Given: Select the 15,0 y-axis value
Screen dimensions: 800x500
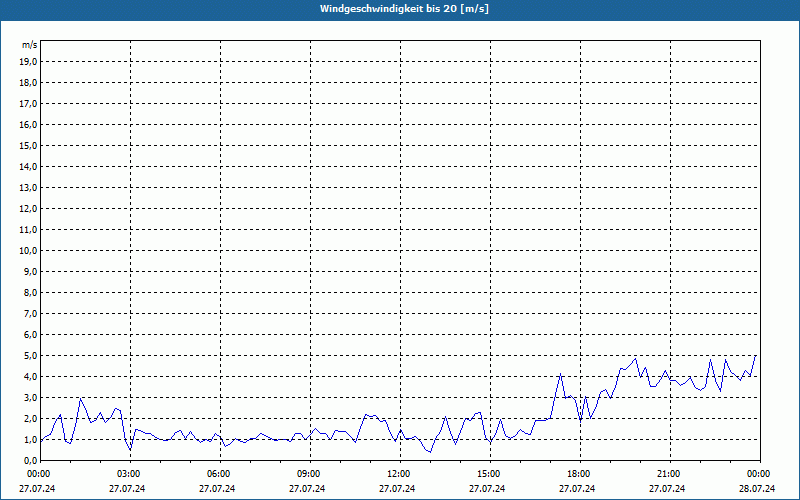Looking at the screenshot, I should click(x=29, y=145).
